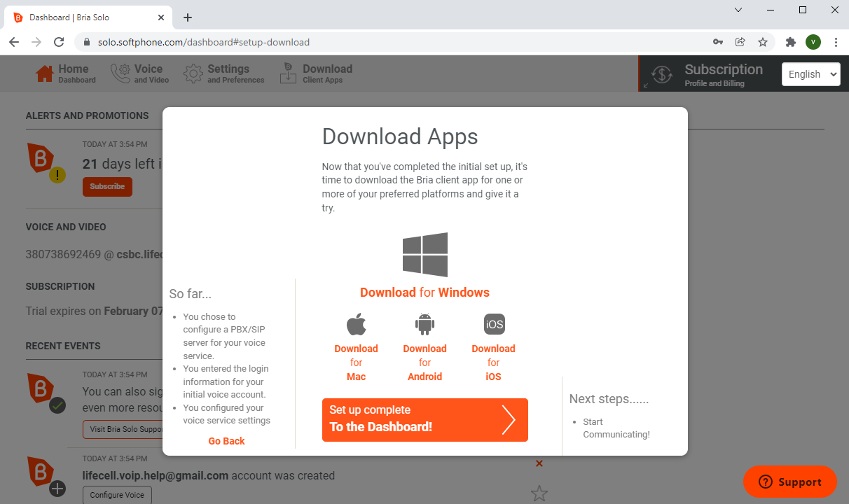Click the orange Subscribe button

pos(107,187)
